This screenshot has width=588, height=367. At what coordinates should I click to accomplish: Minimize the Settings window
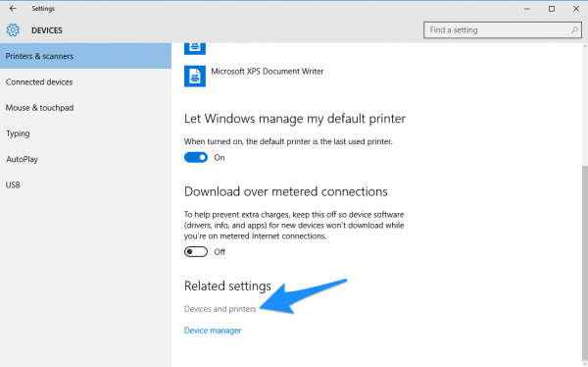click(527, 9)
